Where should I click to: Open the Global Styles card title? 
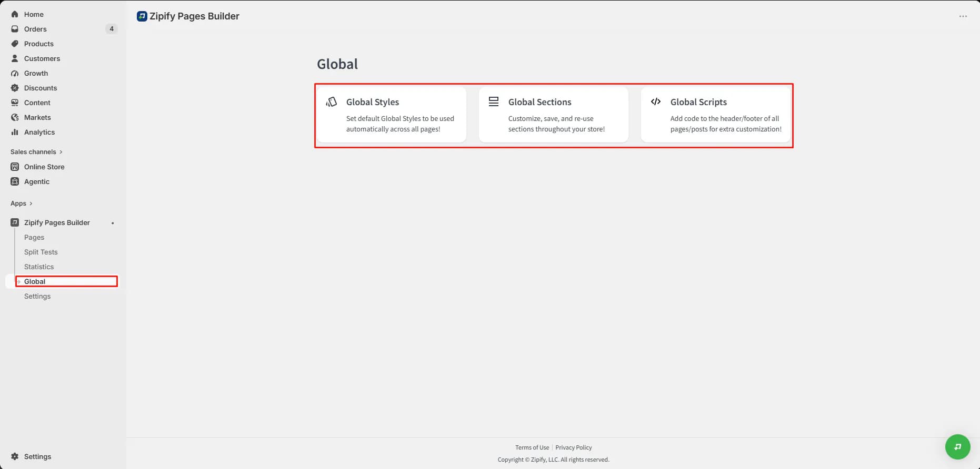pos(373,102)
